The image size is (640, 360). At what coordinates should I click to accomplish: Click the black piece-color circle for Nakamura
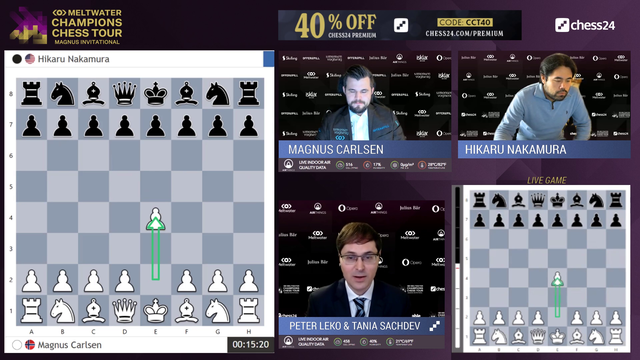coord(17,59)
